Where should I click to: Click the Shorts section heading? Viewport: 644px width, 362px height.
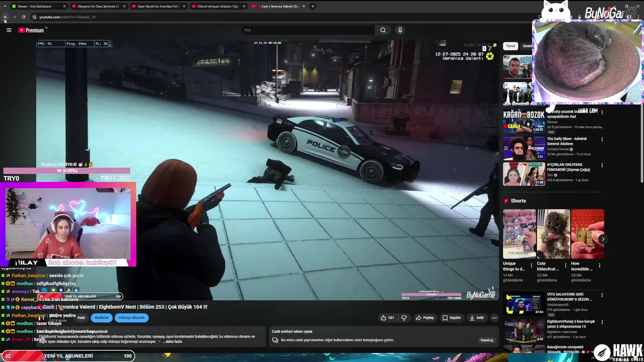coord(518,201)
